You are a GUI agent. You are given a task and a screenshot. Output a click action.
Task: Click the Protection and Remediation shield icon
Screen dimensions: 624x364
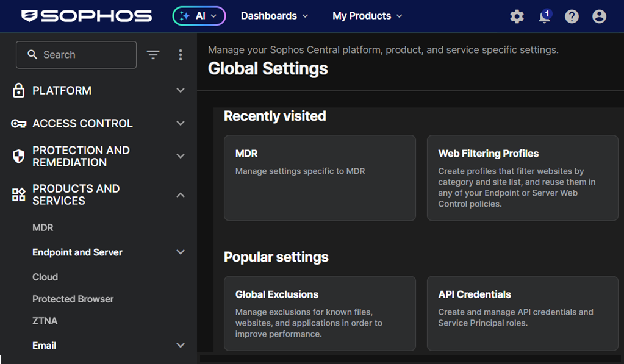[x=18, y=156]
